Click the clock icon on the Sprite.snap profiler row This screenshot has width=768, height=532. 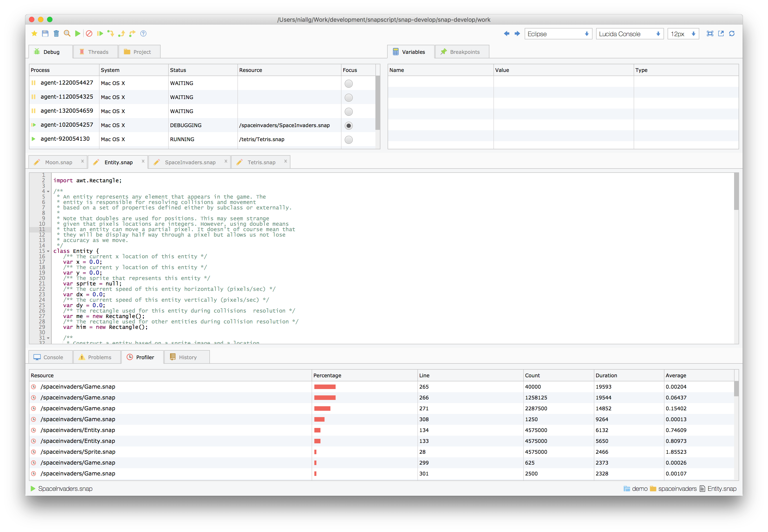[34, 452]
